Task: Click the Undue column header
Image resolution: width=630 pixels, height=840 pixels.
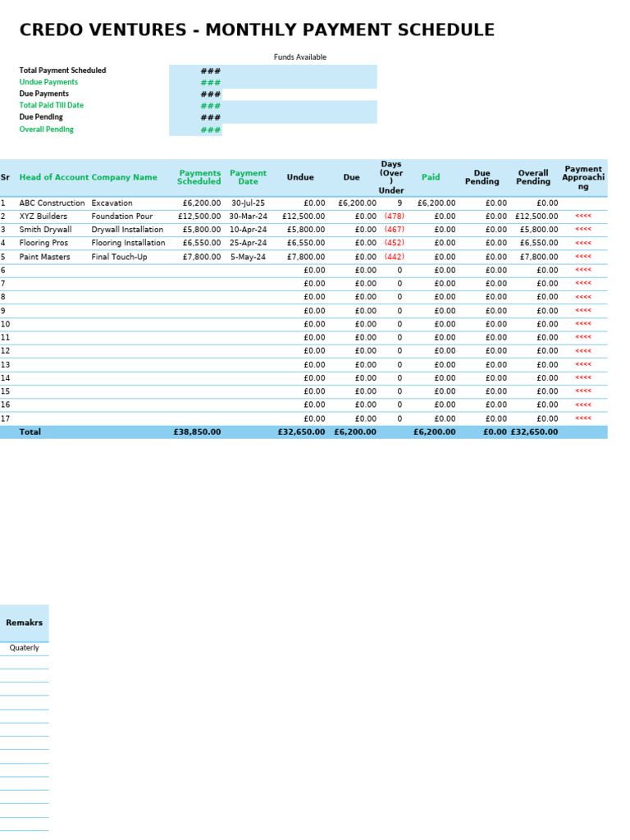Action: pyautogui.click(x=300, y=177)
